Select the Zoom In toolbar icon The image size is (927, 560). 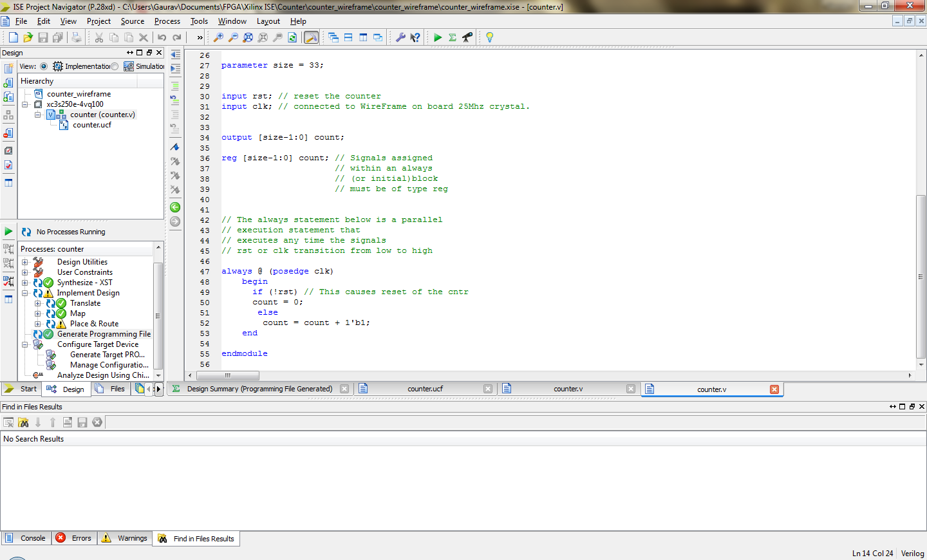(x=219, y=37)
